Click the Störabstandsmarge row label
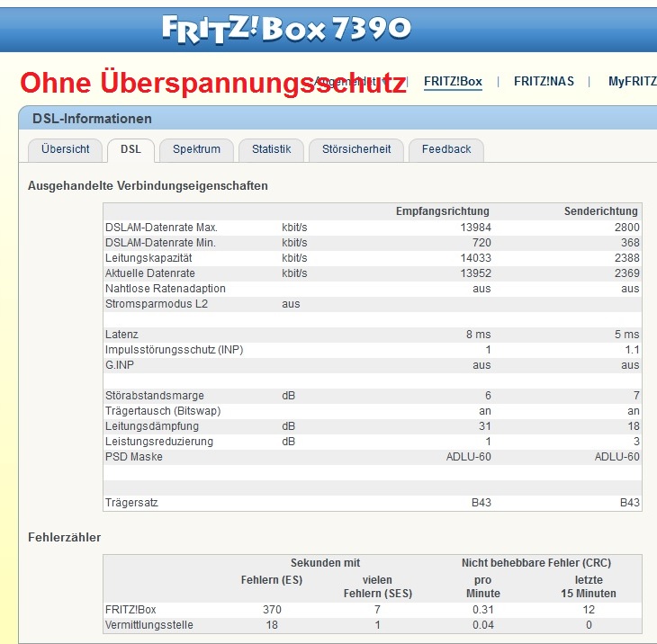657x644 pixels. point(155,396)
